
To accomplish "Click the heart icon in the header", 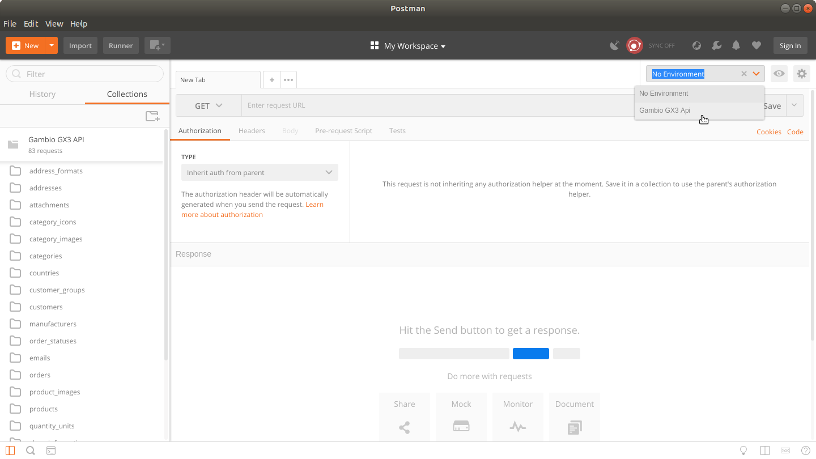I will [x=756, y=45].
